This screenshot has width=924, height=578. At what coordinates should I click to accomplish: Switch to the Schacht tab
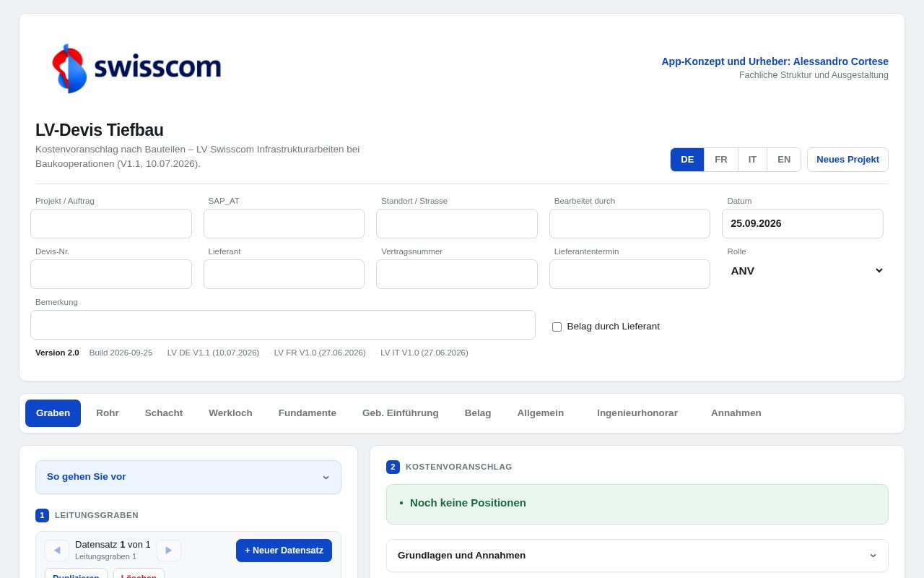click(x=164, y=413)
